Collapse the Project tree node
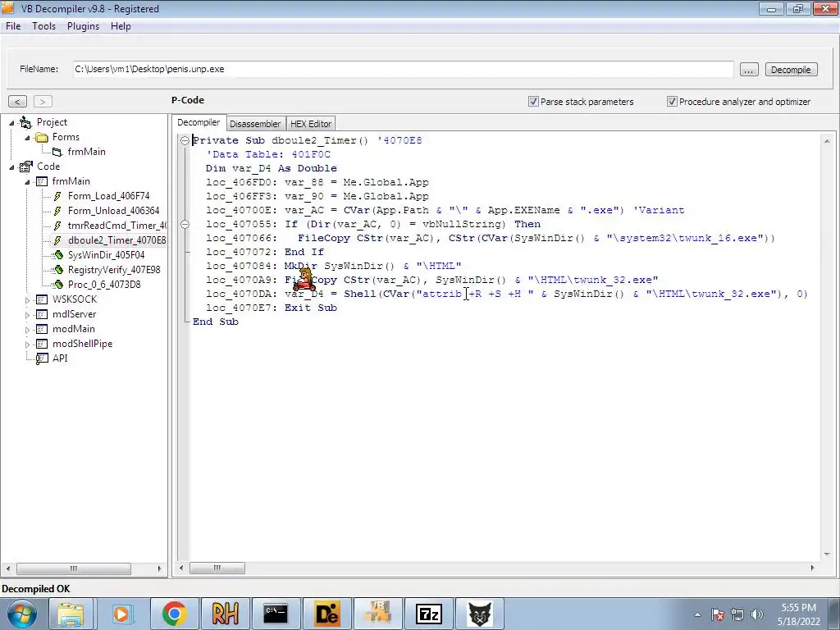Viewport: 840px width, 630px height. click(x=11, y=123)
